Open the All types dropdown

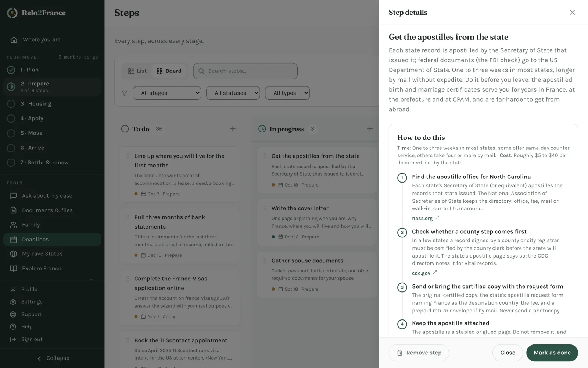(287, 93)
